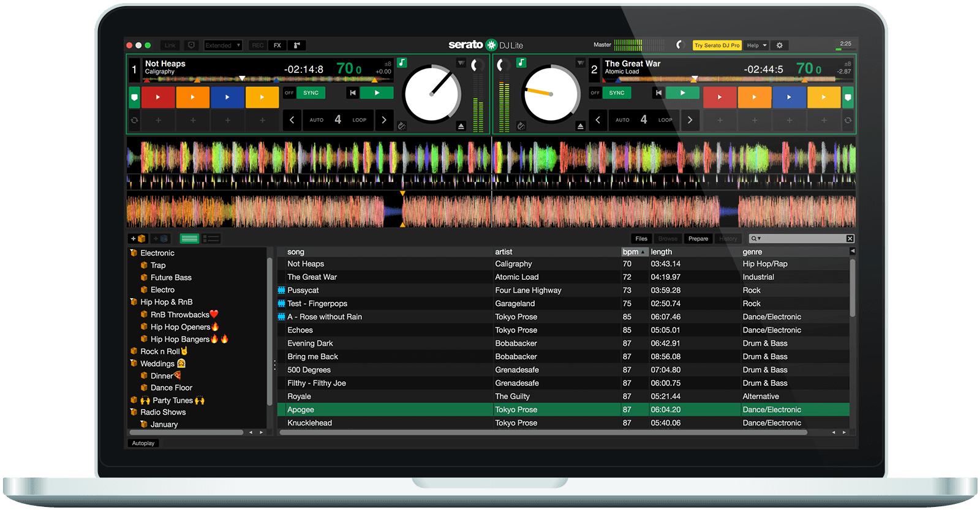Open the Extended view mode dropdown
Viewport: 980px width, 510px height.
pos(223,45)
